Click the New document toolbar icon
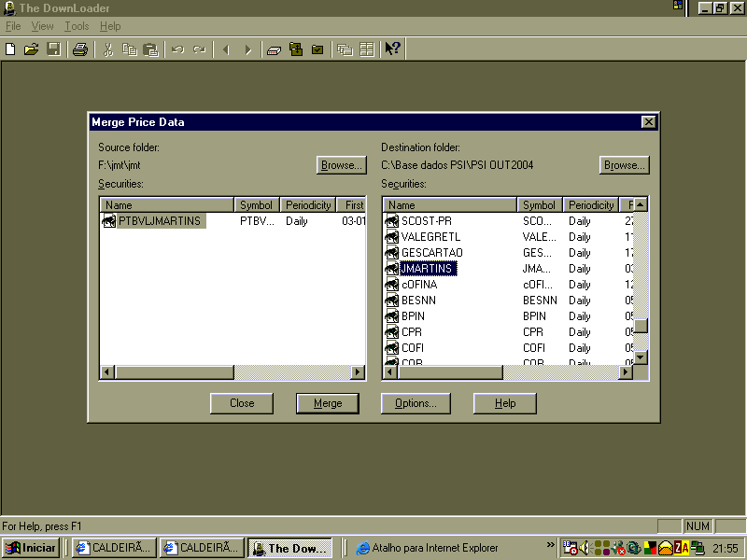Screen dimensions: 747x560 click(9, 49)
